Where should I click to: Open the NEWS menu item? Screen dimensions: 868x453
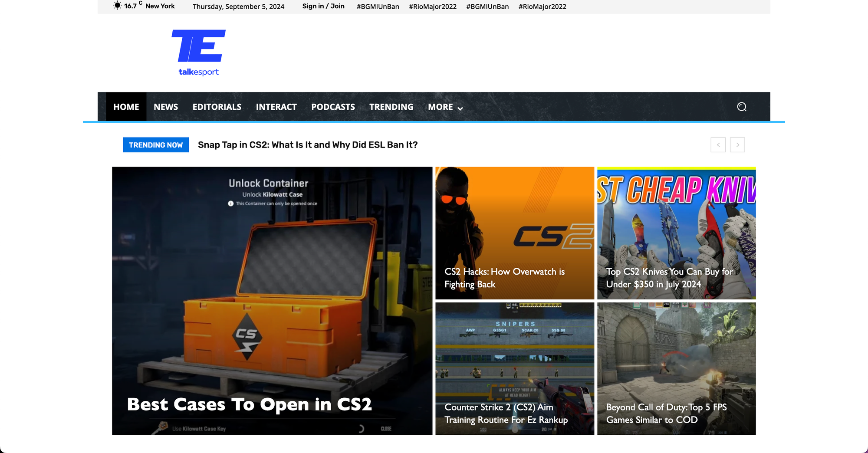tap(166, 107)
